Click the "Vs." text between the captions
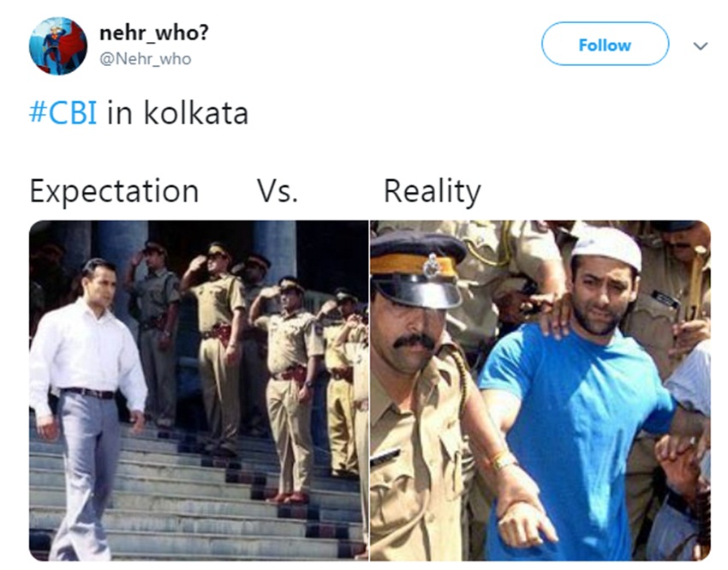Image resolution: width=728 pixels, height=570 pixels. pyautogui.click(x=277, y=191)
